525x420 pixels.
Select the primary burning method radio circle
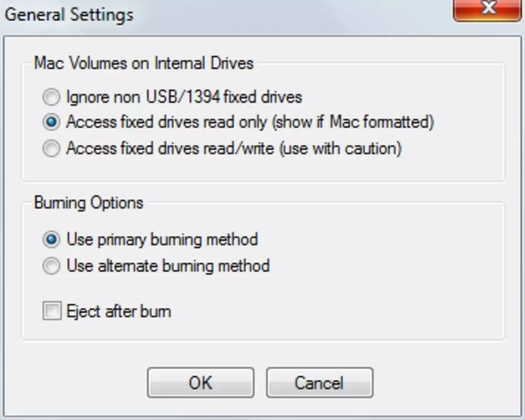pyautogui.click(x=51, y=240)
